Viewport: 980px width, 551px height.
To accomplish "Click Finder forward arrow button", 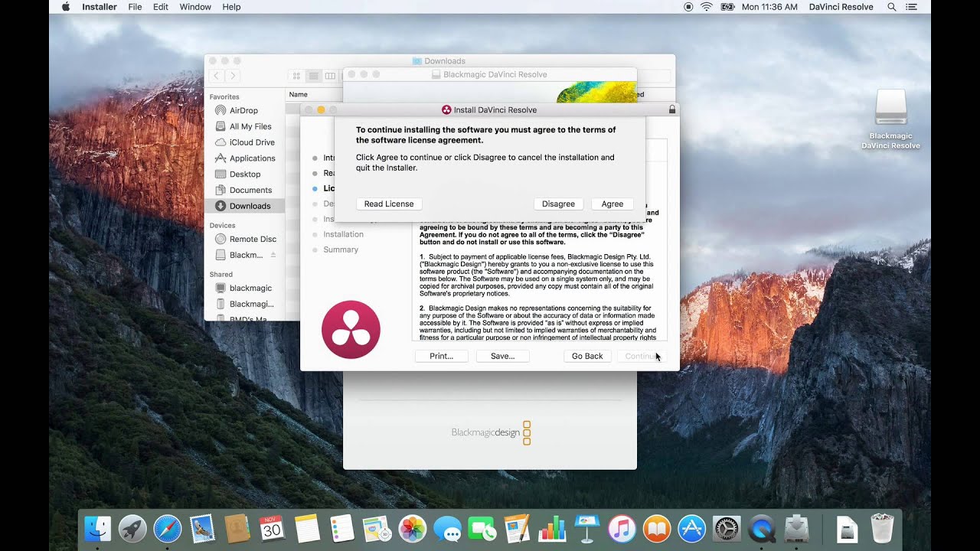I will tap(233, 76).
